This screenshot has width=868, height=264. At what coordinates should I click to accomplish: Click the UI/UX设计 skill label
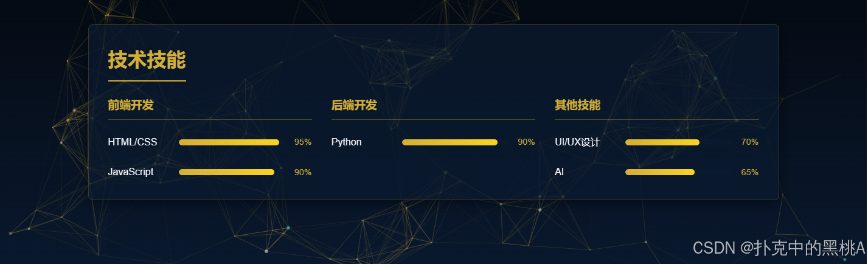coord(577,142)
